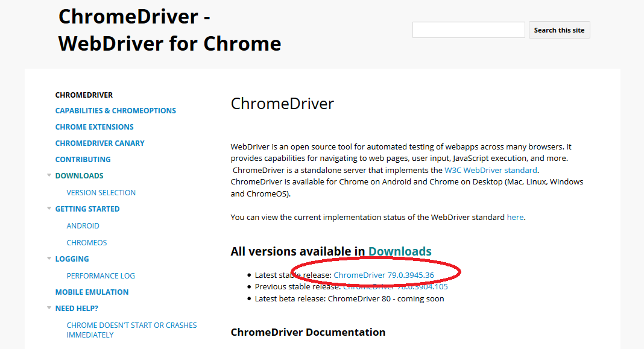Screen dimensions: 644x349
Task: Collapse the NEED HELP? section triangle
Action: 49,308
